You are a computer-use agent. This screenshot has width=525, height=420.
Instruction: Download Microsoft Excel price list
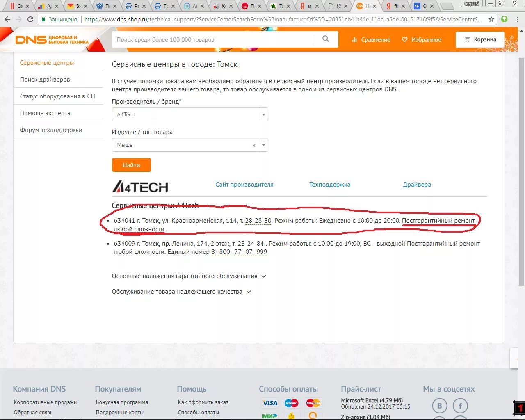click(x=372, y=400)
